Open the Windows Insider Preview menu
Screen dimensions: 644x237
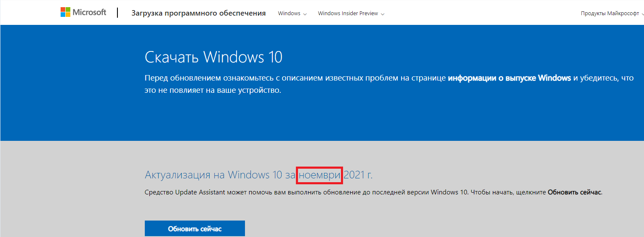[348, 13]
